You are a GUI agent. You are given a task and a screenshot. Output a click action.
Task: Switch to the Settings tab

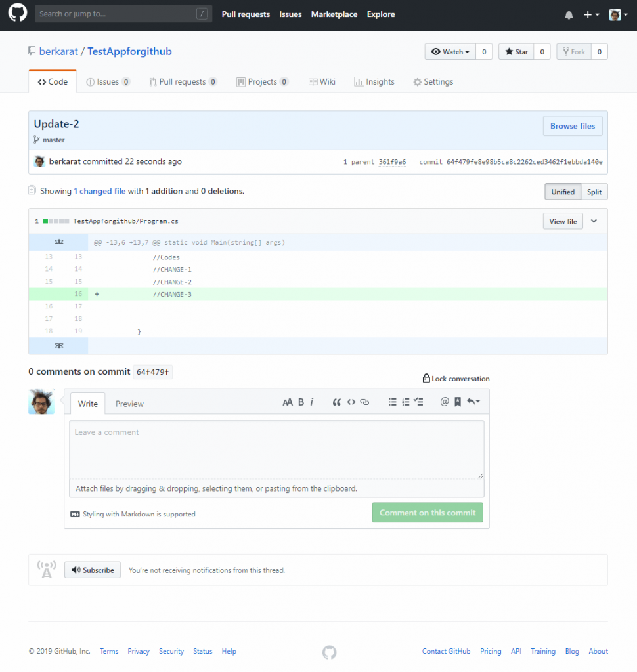(x=433, y=82)
